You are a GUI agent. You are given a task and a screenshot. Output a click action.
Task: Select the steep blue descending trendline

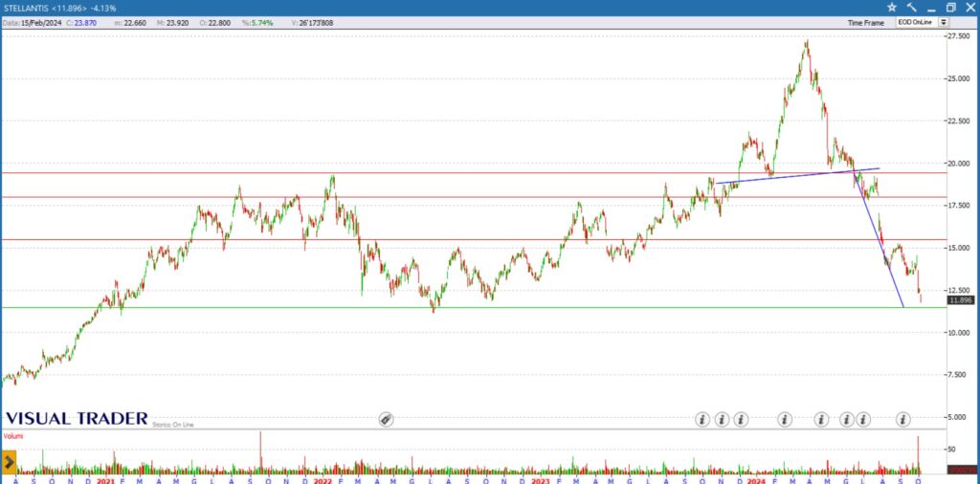pos(879,240)
